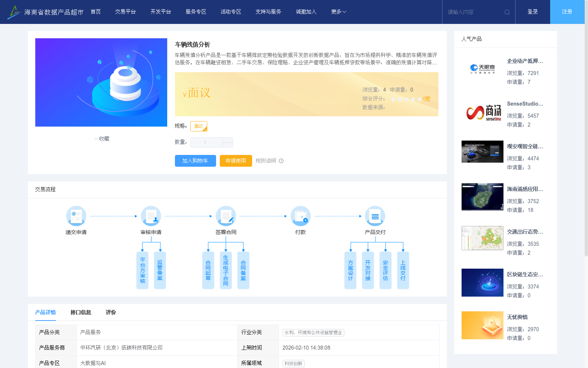This screenshot has height=368, width=588.
Task: Click the 车辆残值分析 product title
Action: [193, 45]
